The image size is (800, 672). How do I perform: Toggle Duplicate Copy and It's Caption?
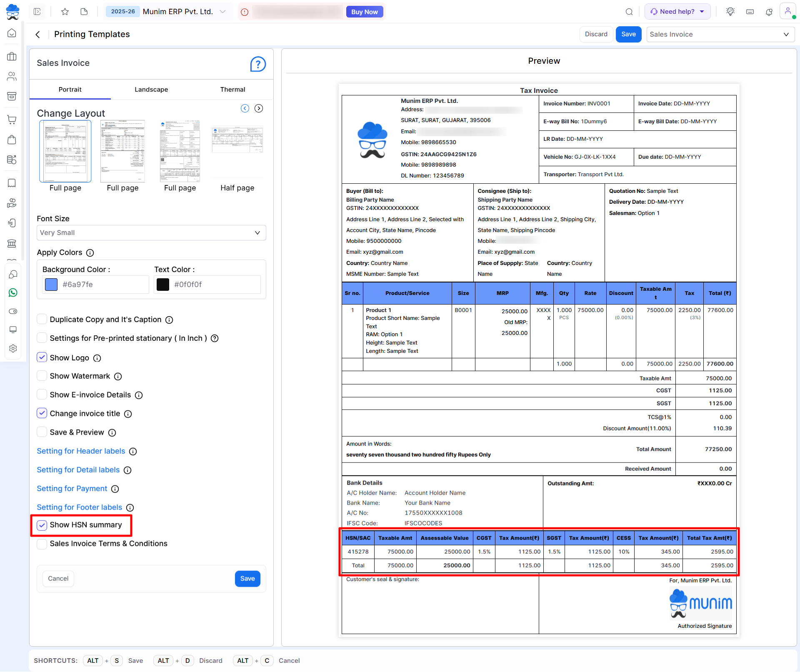pos(42,320)
